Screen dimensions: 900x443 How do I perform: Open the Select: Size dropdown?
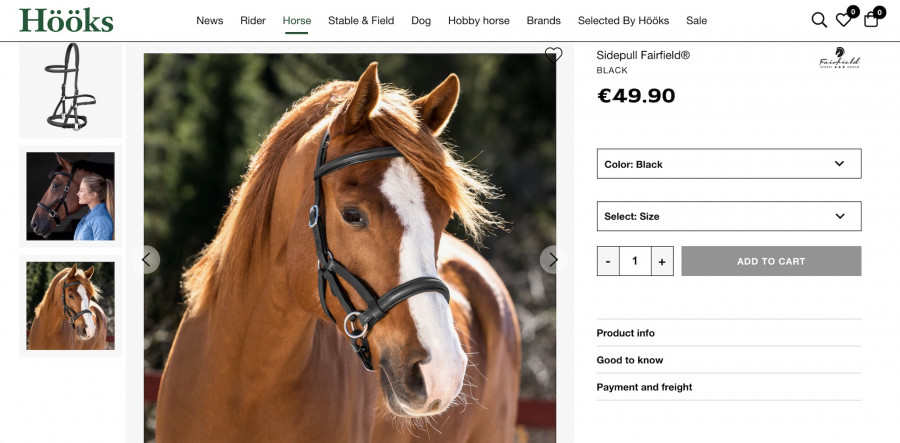(x=728, y=216)
